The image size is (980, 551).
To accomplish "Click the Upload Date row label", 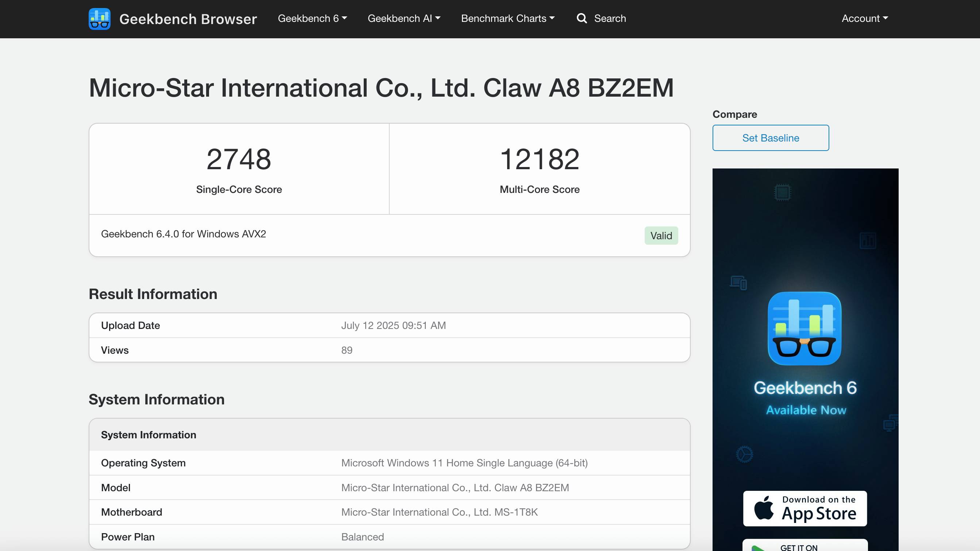I will (130, 326).
